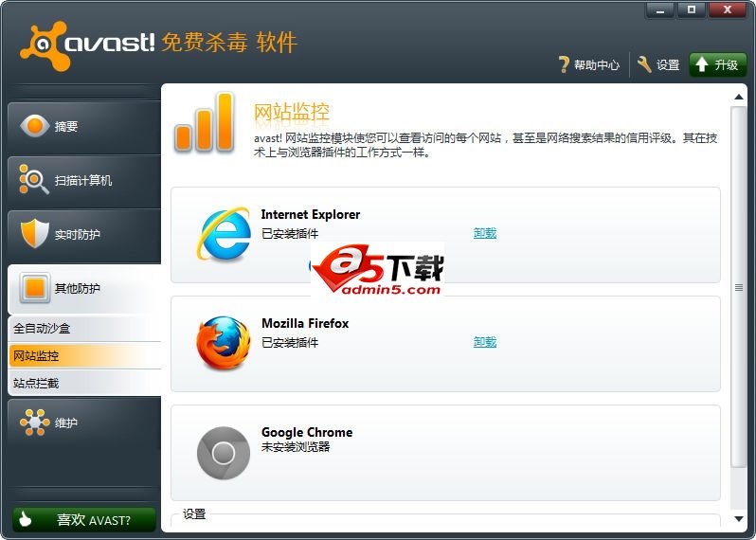Screen dimensions: 756x540
Task: Open the 实时防护 section
Action: [x=84, y=235]
